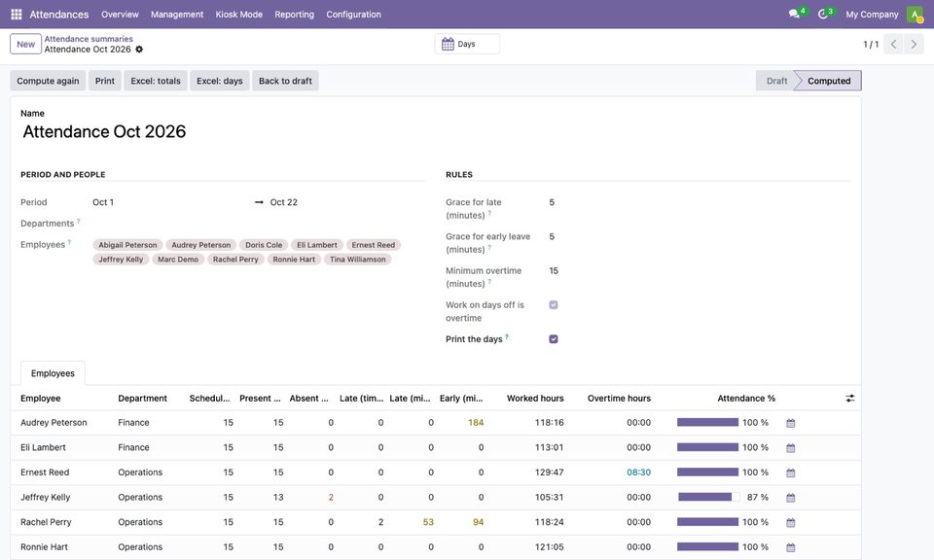
Task: Click the Draft status stage
Action: (x=776, y=81)
